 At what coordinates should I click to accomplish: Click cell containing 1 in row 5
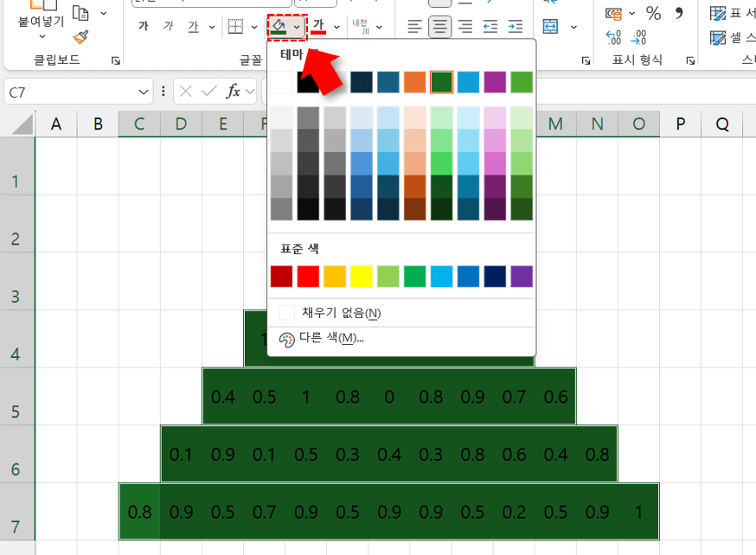(x=306, y=397)
